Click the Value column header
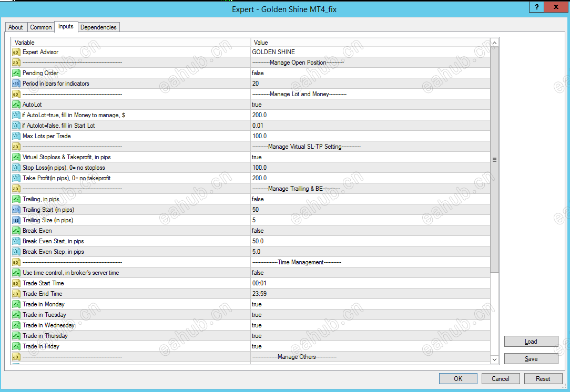This screenshot has height=392, width=570. click(370, 43)
